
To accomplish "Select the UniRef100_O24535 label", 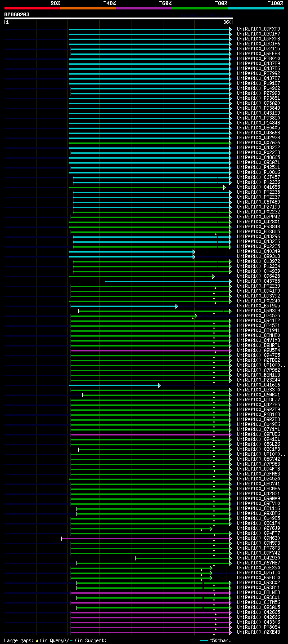I will (x=259, y=315).
